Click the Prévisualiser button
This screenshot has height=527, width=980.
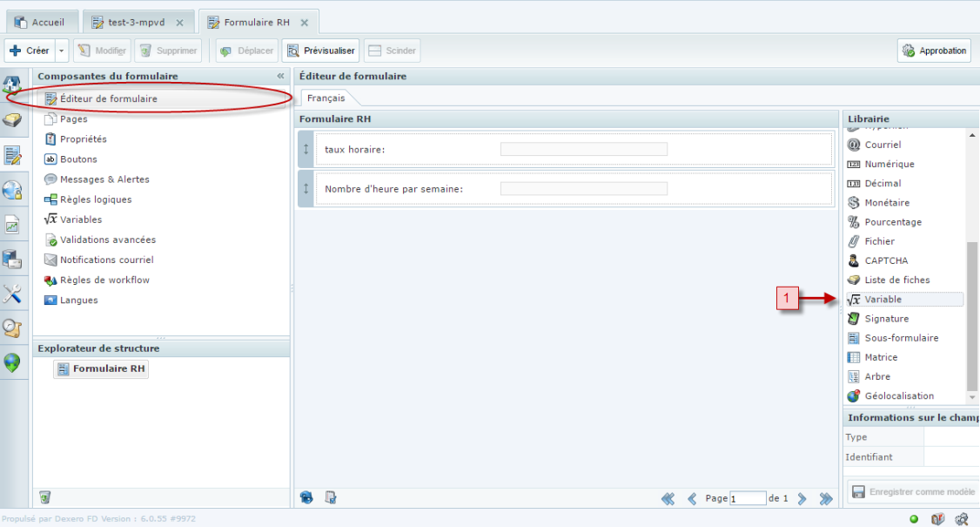pyautogui.click(x=321, y=51)
